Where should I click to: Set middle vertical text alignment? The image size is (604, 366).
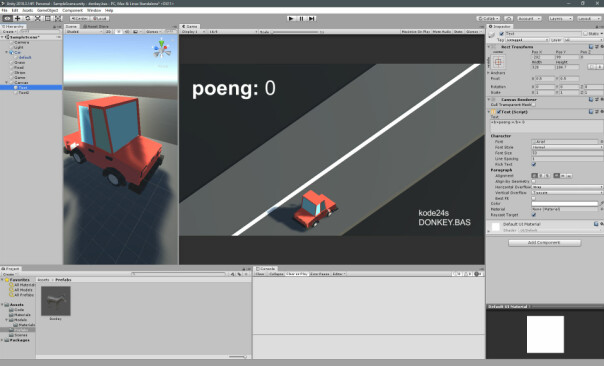(563, 176)
